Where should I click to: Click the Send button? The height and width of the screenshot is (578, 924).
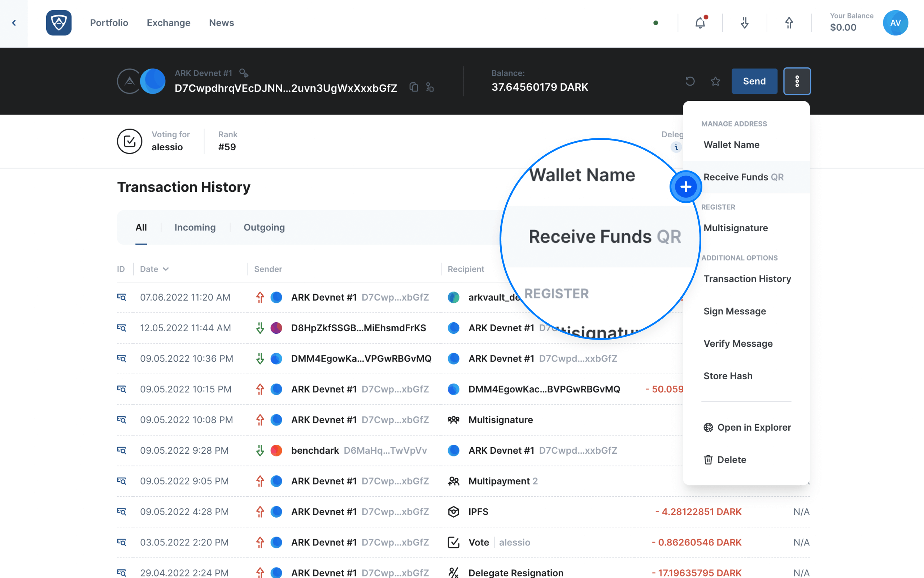[754, 81]
